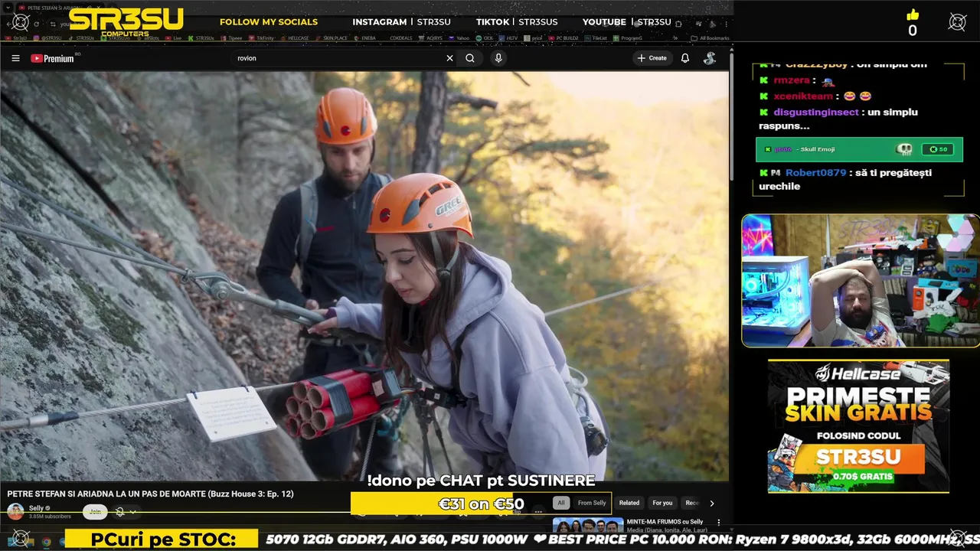Open the ProgramG bookmark
The image size is (980, 551).
pos(628,38)
